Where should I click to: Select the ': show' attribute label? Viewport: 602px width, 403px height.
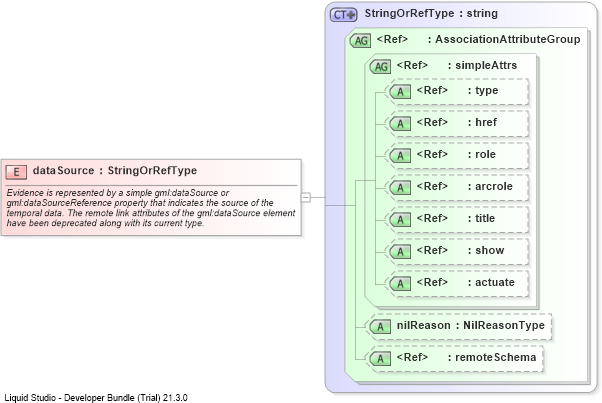[x=486, y=250]
